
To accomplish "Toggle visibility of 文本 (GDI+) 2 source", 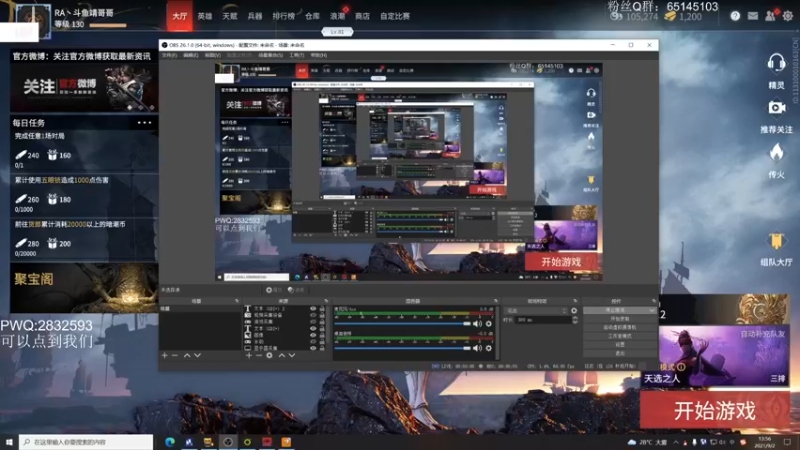I will (313, 309).
